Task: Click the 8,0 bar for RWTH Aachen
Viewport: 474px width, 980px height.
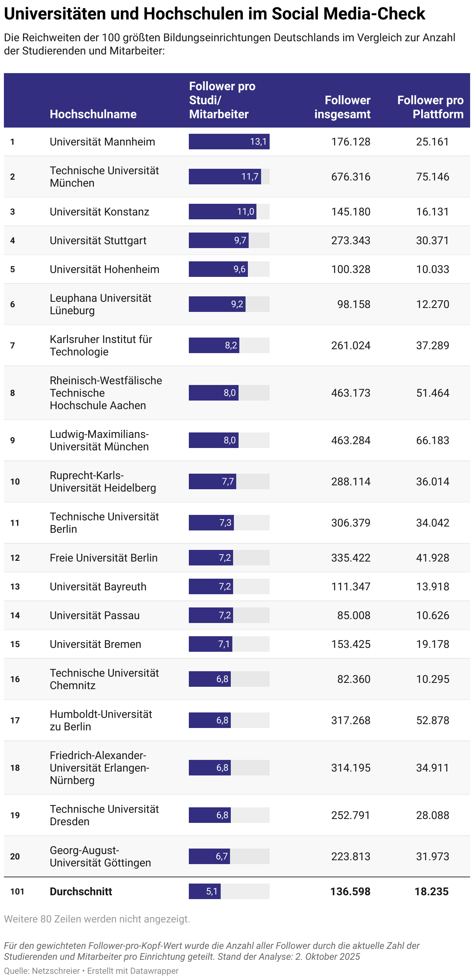Action: 214,393
